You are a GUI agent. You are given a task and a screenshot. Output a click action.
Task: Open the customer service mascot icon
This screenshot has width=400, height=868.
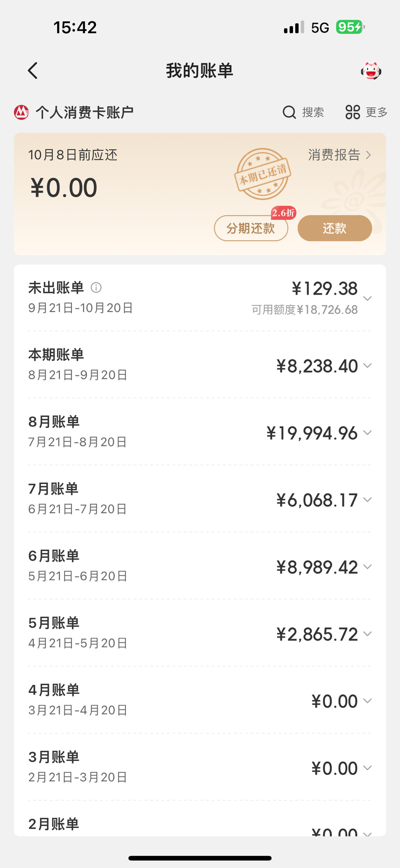click(x=371, y=71)
